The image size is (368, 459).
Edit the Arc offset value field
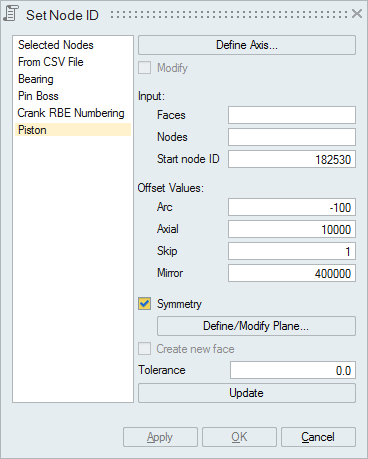pyautogui.click(x=292, y=207)
